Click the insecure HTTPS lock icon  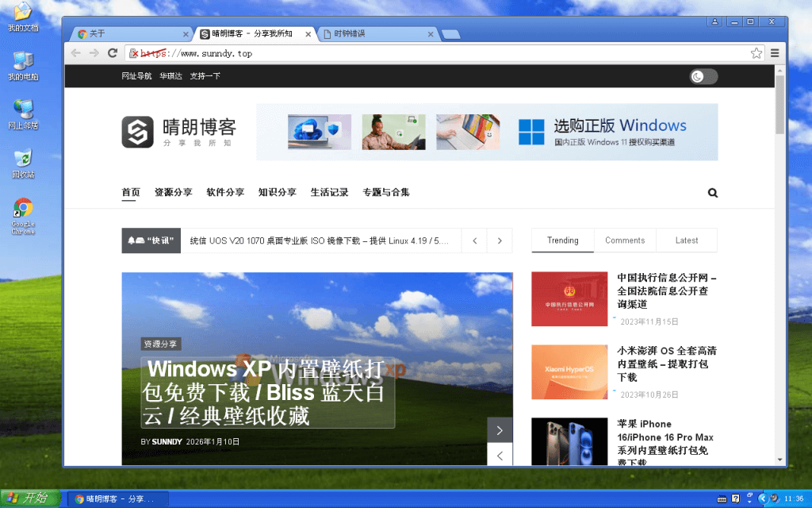pos(133,53)
